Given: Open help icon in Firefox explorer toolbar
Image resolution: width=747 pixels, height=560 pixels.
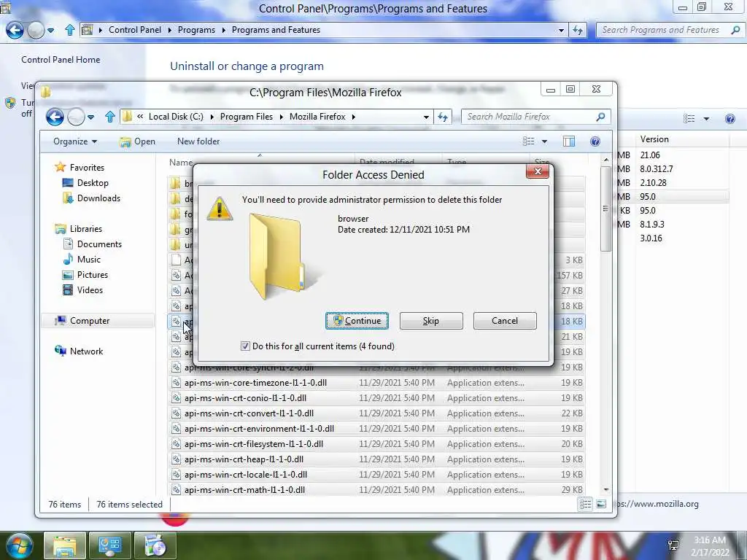Looking at the screenshot, I should point(595,141).
